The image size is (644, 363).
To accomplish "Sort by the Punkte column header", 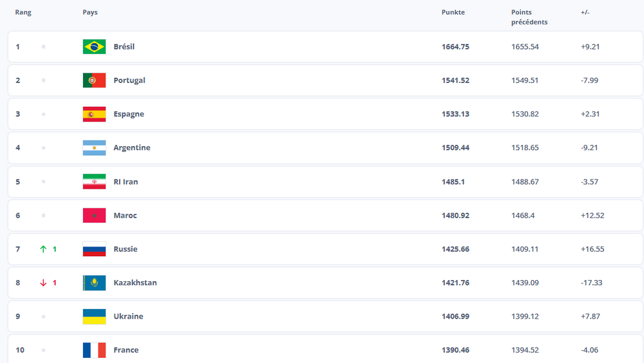I will click(453, 12).
